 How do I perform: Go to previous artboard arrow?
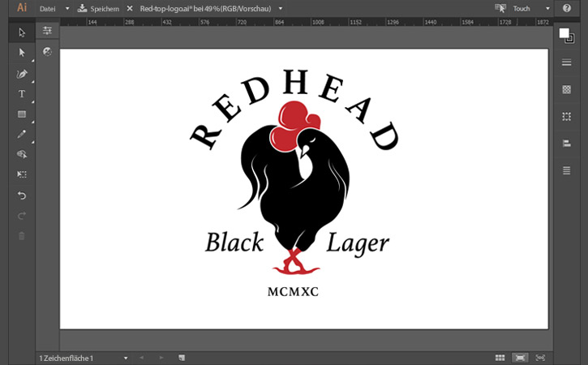click(141, 358)
